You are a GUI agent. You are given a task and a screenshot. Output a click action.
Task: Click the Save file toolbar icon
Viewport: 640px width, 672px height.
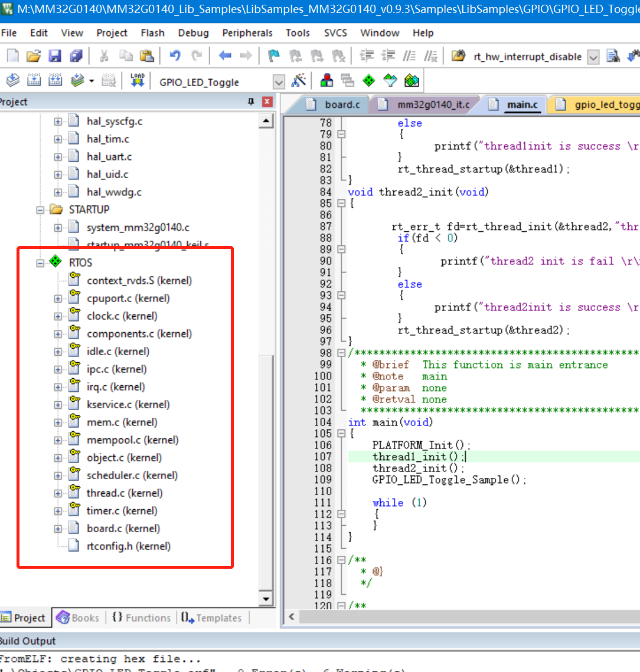point(55,56)
